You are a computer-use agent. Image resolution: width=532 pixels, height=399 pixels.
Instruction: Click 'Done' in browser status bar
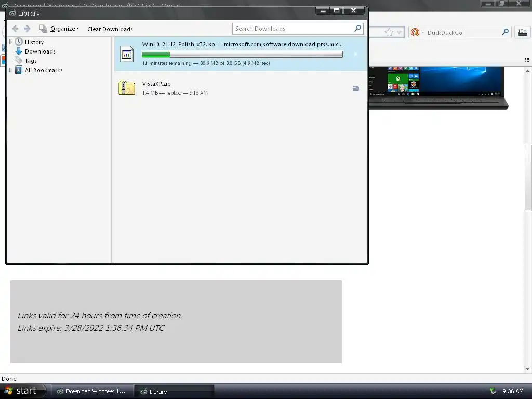(x=9, y=379)
